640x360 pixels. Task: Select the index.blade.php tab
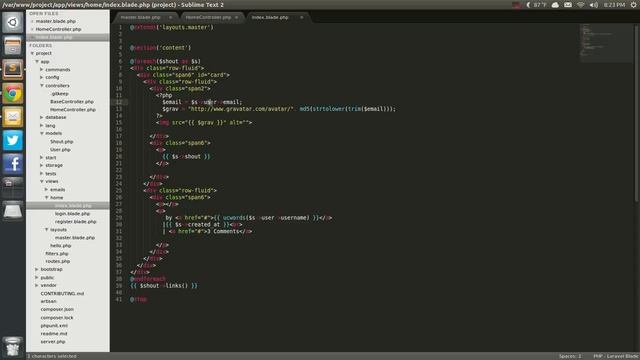click(x=270, y=17)
